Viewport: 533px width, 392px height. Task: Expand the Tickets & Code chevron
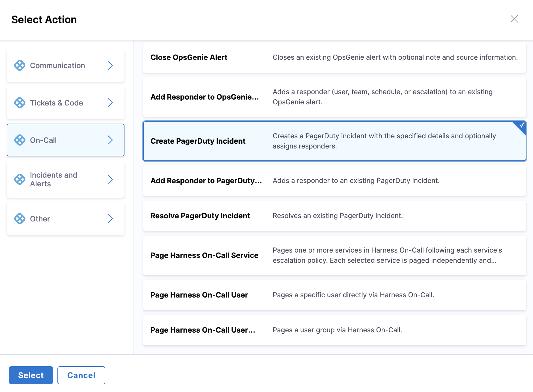[x=110, y=103]
